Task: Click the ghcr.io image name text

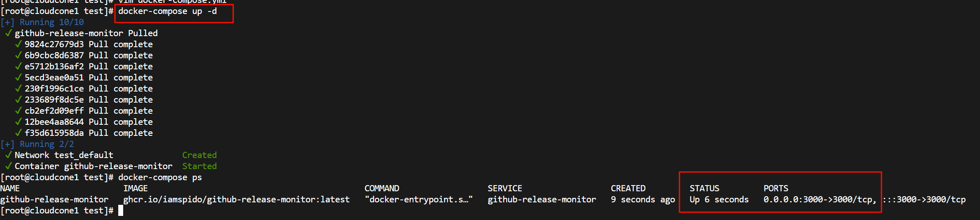Action: [236, 199]
